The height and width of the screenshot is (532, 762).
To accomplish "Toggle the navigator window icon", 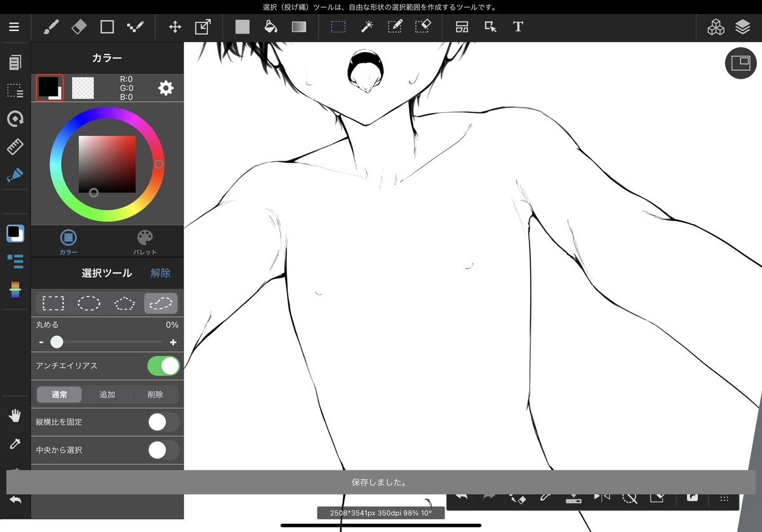I will pos(741,63).
